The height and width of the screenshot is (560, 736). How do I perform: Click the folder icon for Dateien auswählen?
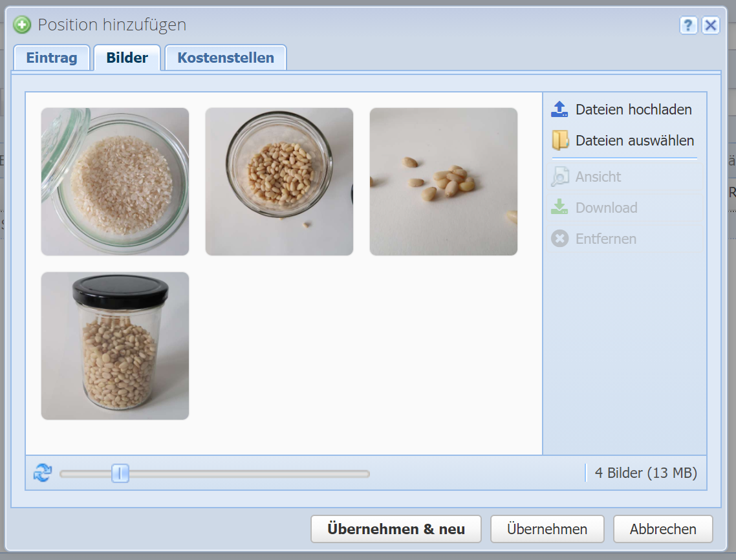coord(559,140)
